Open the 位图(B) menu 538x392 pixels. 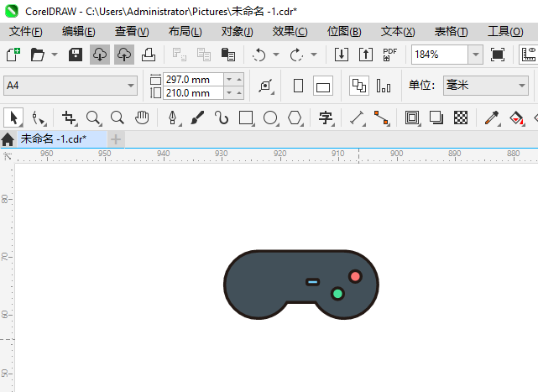344,32
